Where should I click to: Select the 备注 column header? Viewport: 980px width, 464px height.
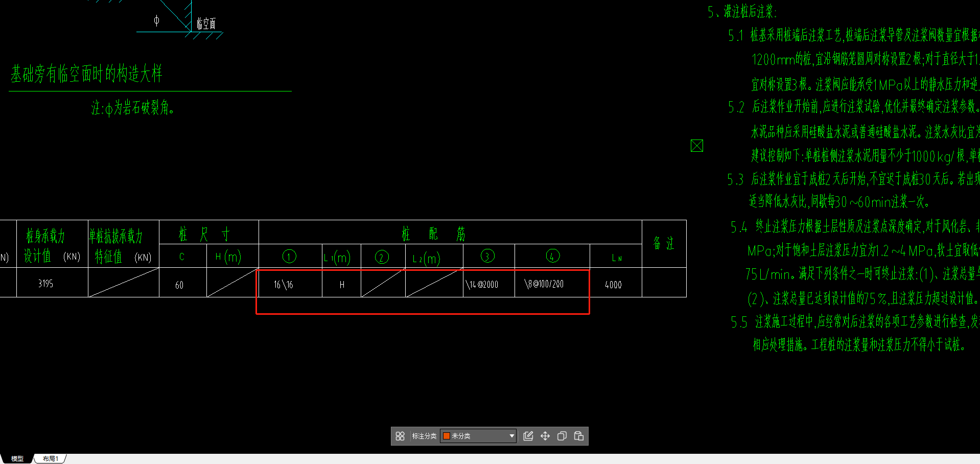tap(664, 243)
